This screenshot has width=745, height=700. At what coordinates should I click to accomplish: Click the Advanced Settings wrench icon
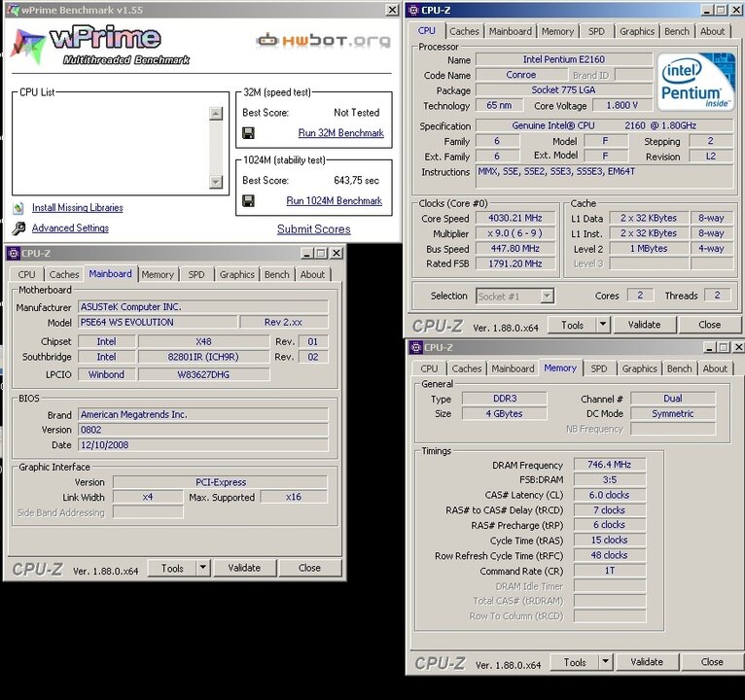[18, 228]
